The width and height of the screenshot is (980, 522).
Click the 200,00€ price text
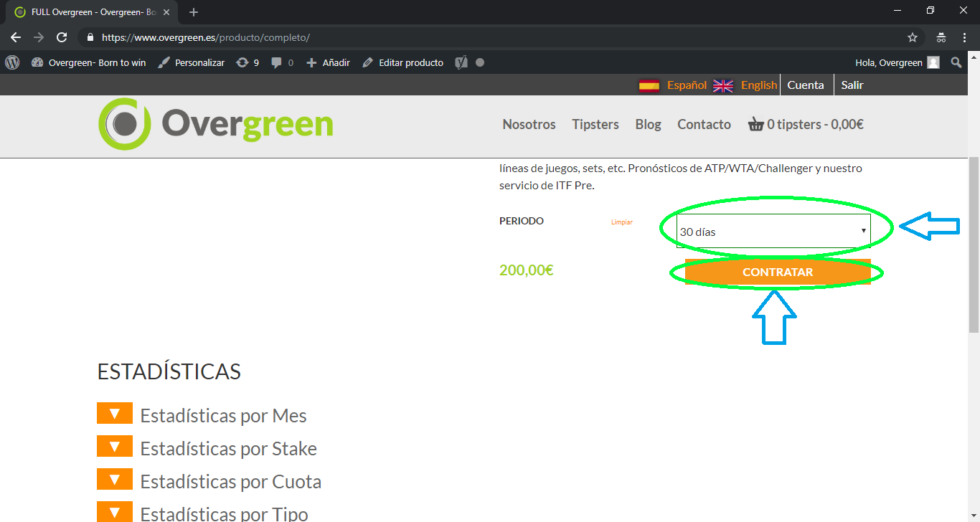pyautogui.click(x=527, y=270)
